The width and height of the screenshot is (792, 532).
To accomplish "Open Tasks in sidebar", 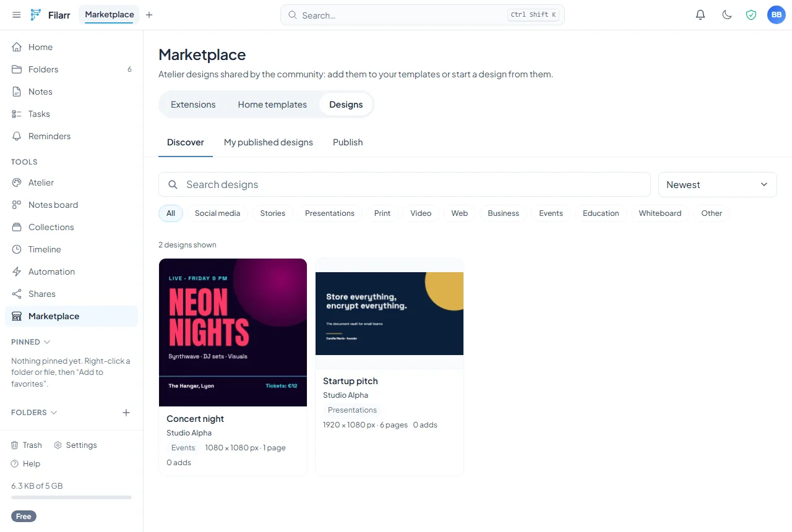I will pos(71,114).
